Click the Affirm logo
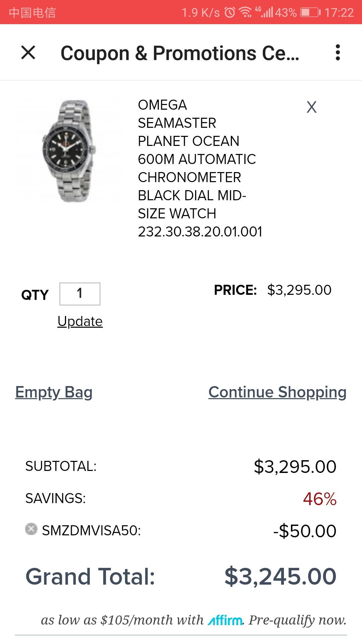 click(x=225, y=621)
